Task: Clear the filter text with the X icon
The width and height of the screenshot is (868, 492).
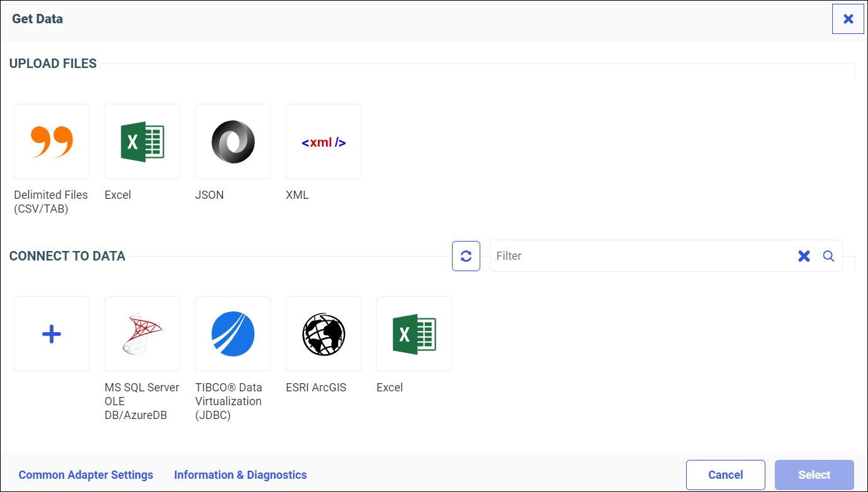Action: pyautogui.click(x=804, y=256)
